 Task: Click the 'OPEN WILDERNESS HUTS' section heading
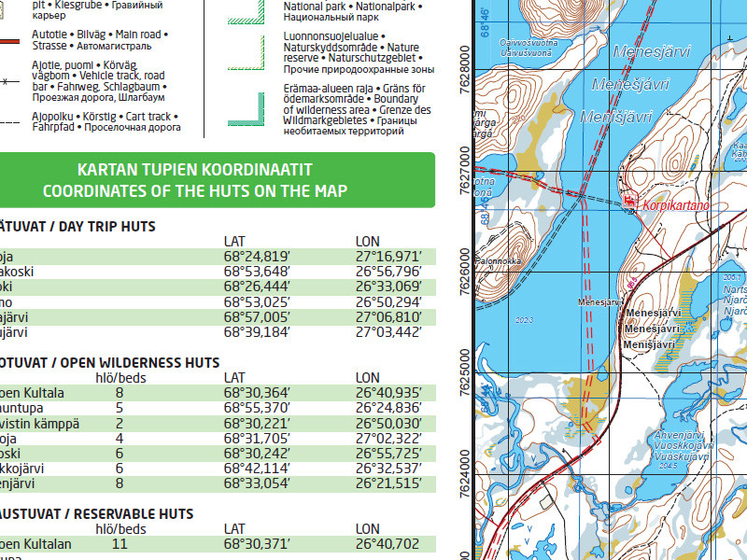pyautogui.click(x=109, y=363)
